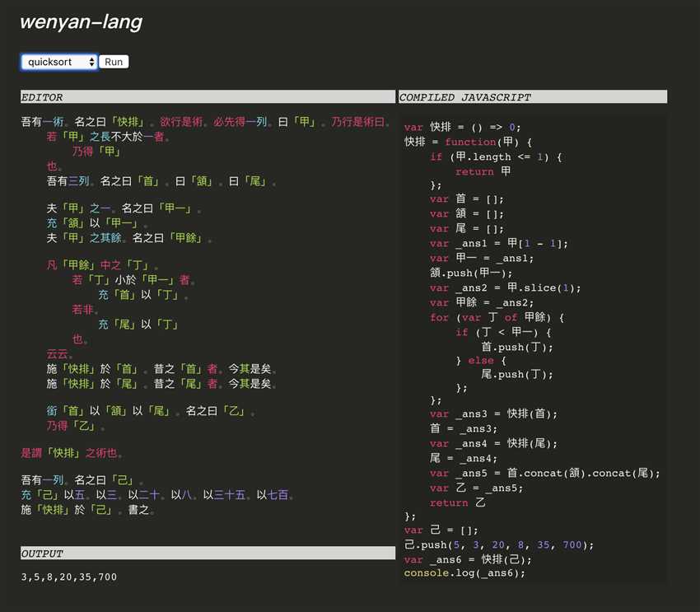Click the wenyan-lang page title
Screen dimensions: 700x612
82,22
